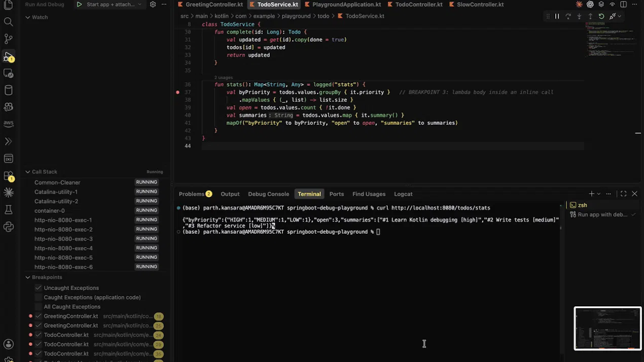Image resolution: width=644 pixels, height=362 pixels.
Task: Open the Accounts icon in activity bar
Action: click(x=8, y=344)
